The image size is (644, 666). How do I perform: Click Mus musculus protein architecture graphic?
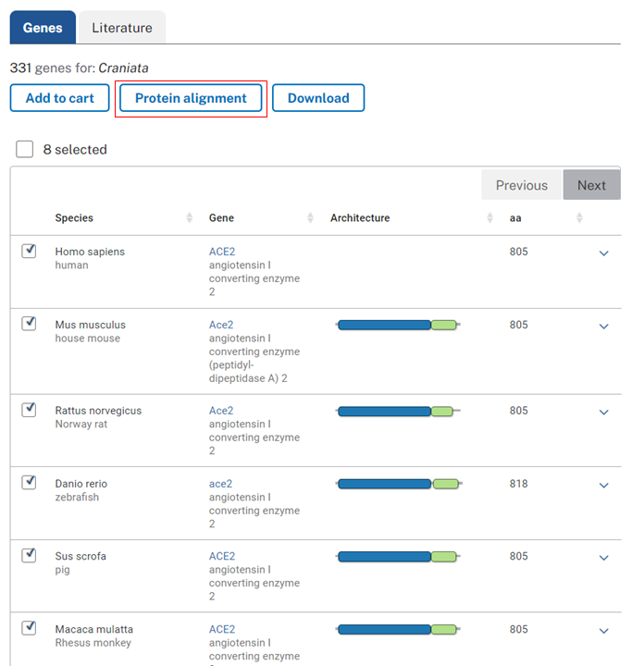[398, 325]
